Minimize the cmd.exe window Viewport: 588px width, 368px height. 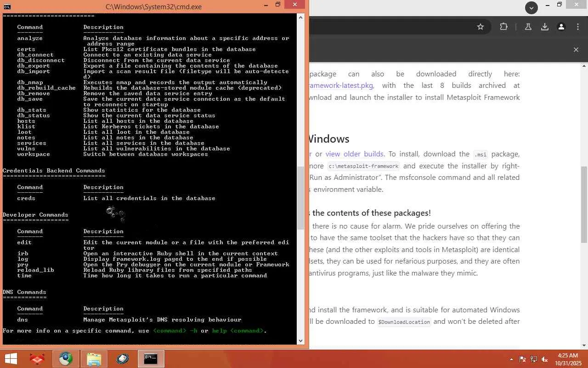coord(266,5)
